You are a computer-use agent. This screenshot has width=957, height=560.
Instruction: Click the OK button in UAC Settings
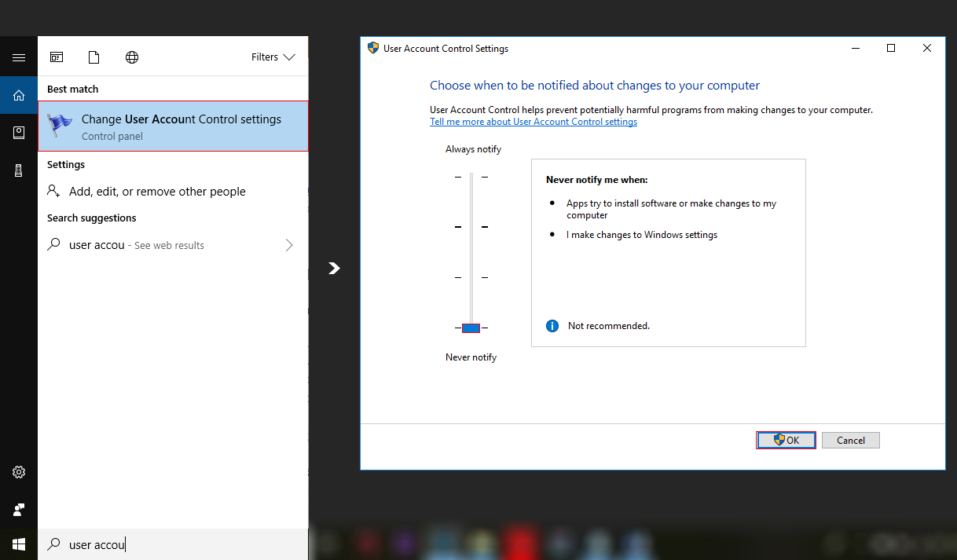pos(786,441)
